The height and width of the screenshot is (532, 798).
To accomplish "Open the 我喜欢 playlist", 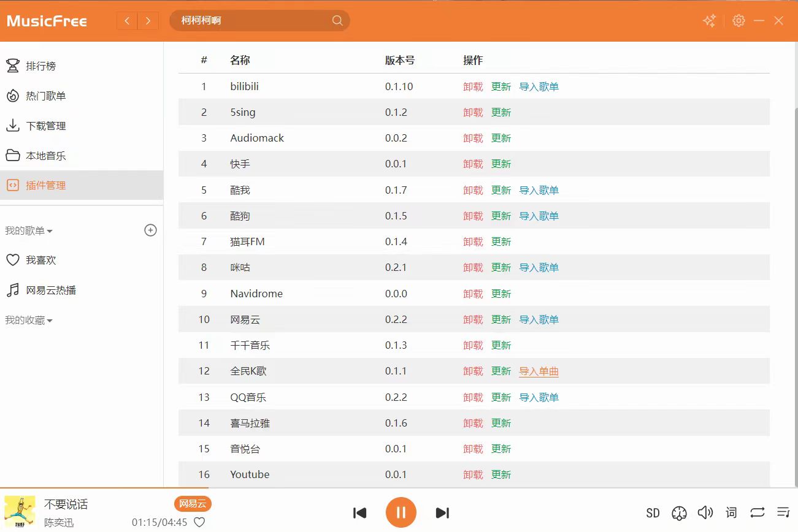I will click(82, 260).
